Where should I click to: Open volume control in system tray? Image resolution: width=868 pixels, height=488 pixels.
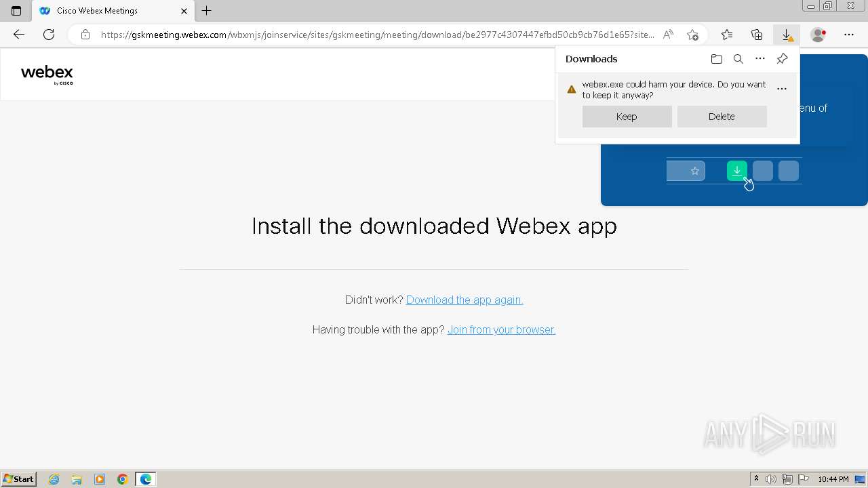(x=771, y=479)
